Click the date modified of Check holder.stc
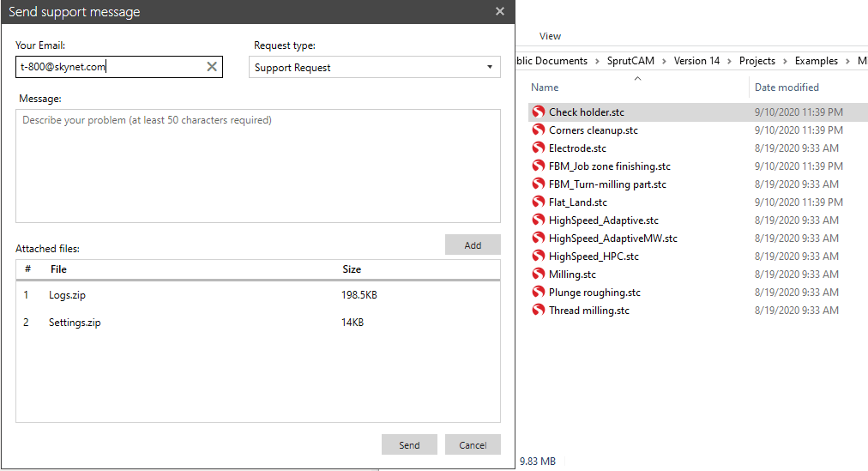Image resolution: width=868 pixels, height=471 pixels. click(799, 112)
